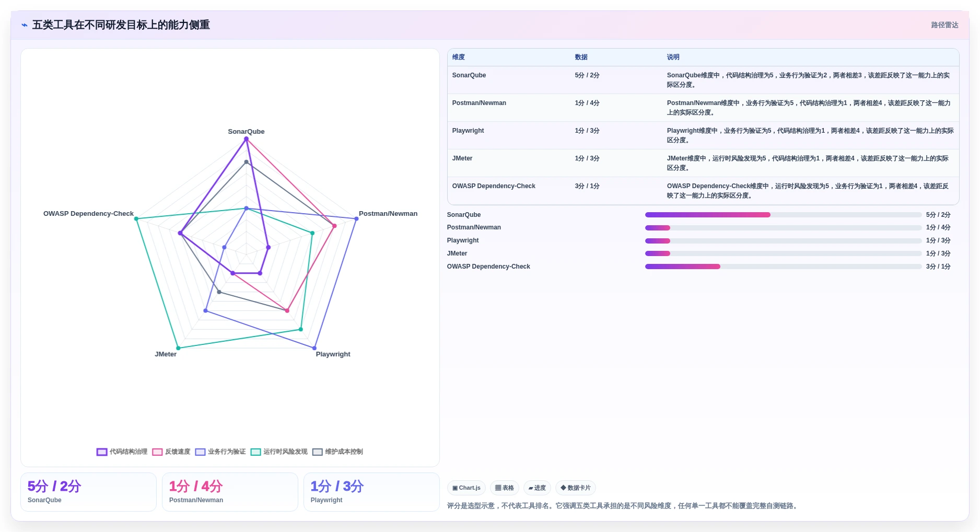Click the 说明 column header

click(673, 57)
